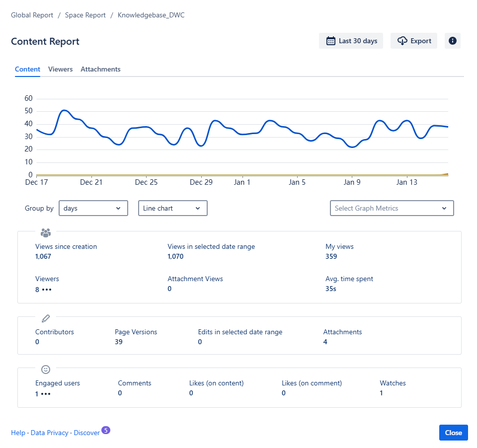
Task: Open the Help link
Action: click(18, 433)
